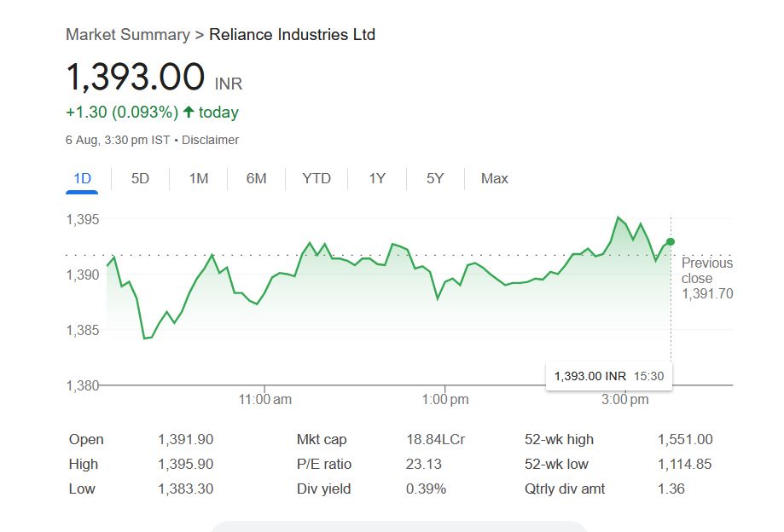Viewport: 784px width, 532px height.
Task: Select the YTD range tab
Action: [317, 178]
